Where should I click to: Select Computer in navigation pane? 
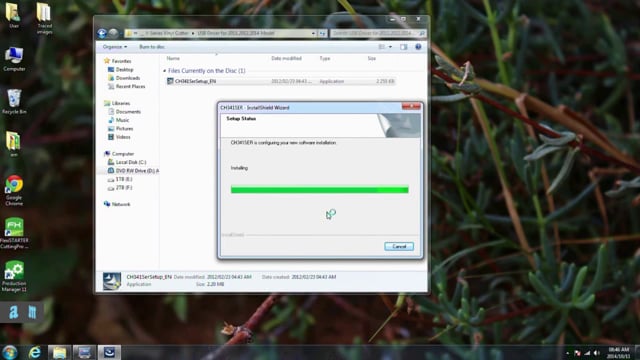(122, 154)
